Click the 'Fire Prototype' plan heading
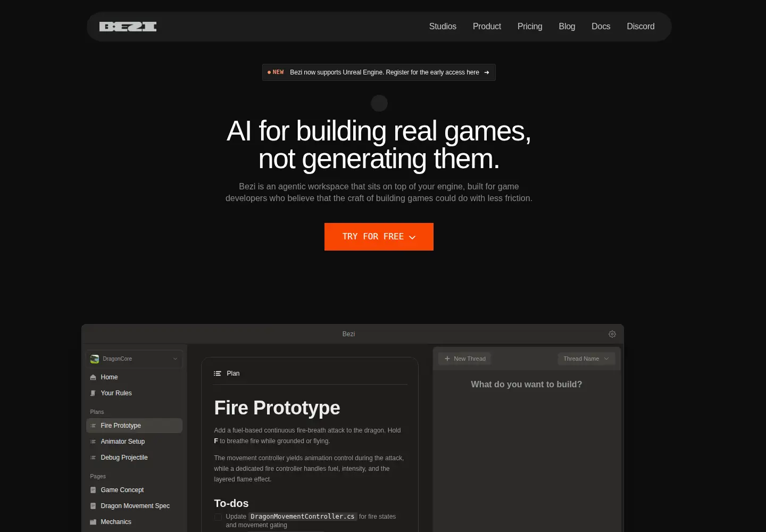Viewport: 766px width, 532px height. 277,408
